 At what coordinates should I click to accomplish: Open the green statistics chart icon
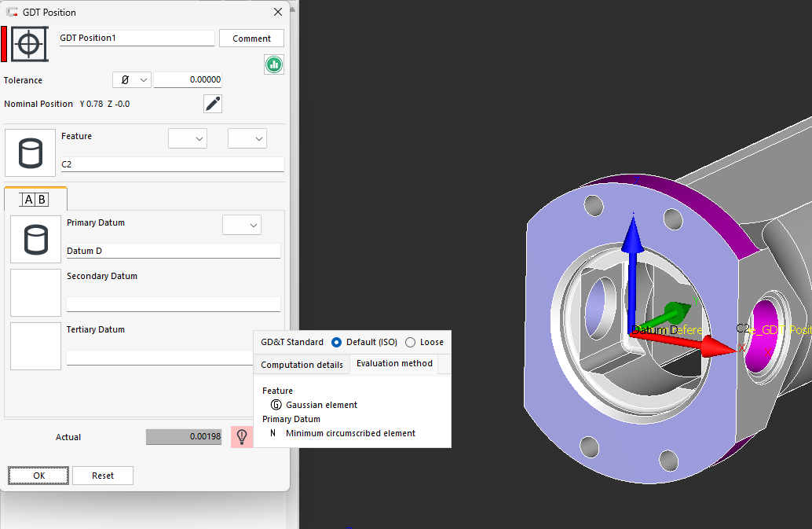click(274, 65)
